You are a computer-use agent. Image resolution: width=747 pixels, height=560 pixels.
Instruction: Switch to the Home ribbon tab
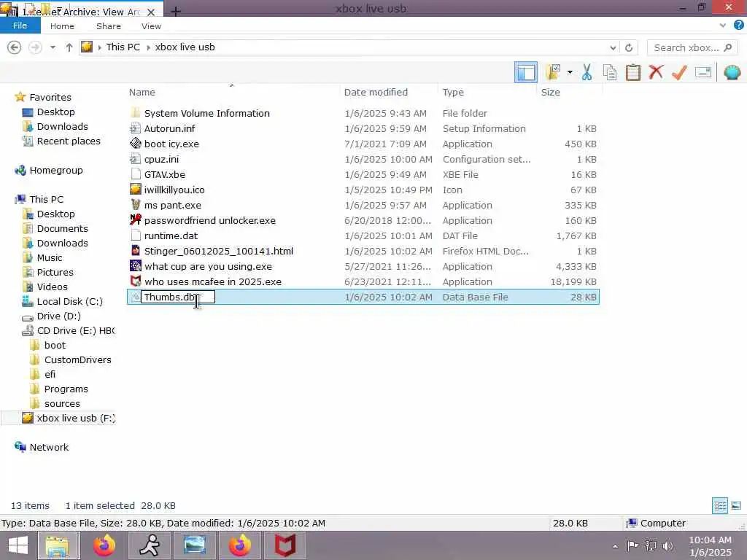pyautogui.click(x=62, y=26)
